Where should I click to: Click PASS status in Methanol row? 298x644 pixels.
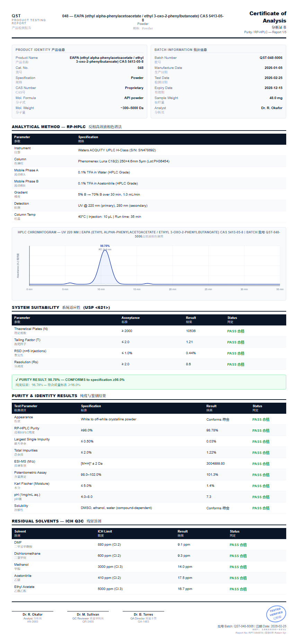238,567
